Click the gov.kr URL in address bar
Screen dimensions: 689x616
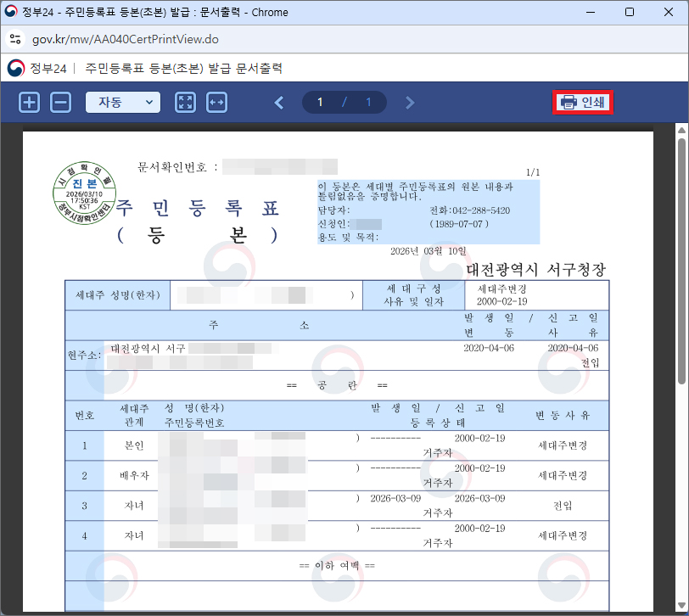[x=125, y=39]
